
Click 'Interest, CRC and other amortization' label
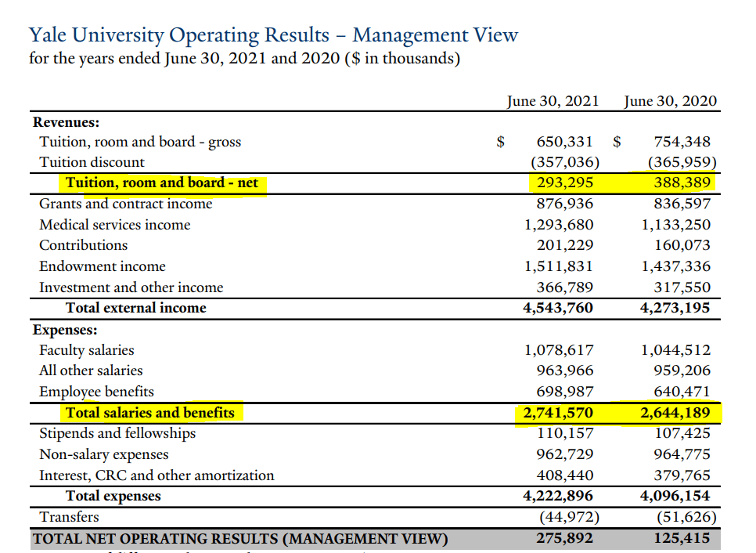[x=157, y=475]
